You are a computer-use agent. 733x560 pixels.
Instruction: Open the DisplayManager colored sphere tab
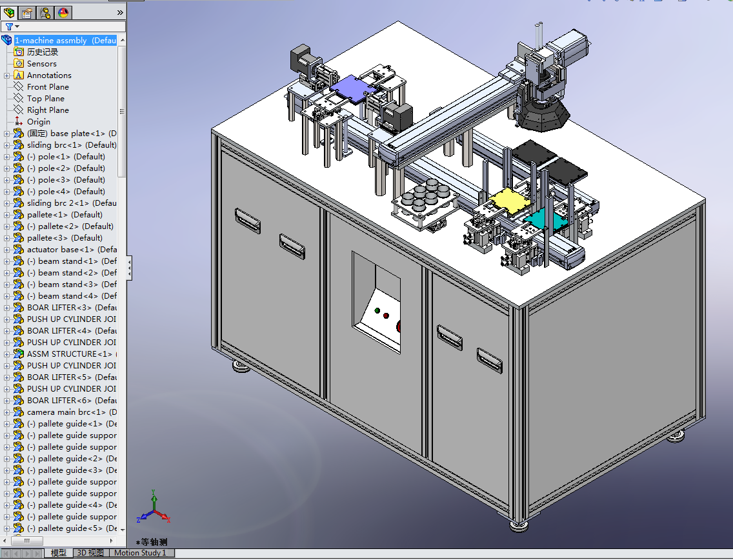coord(63,12)
